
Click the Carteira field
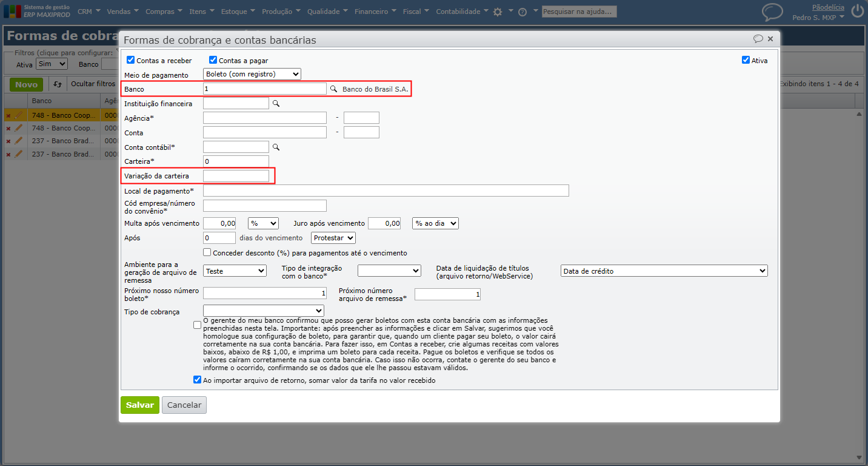tap(236, 161)
